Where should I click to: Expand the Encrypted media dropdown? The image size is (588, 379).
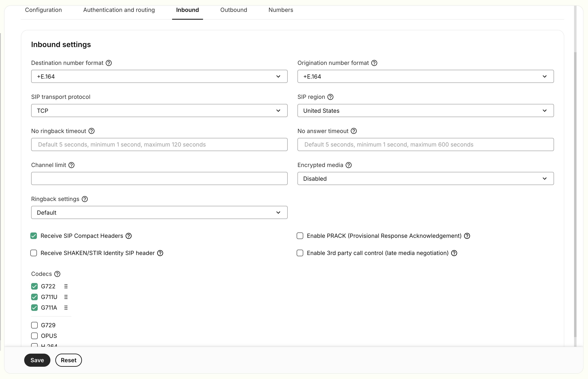(425, 178)
